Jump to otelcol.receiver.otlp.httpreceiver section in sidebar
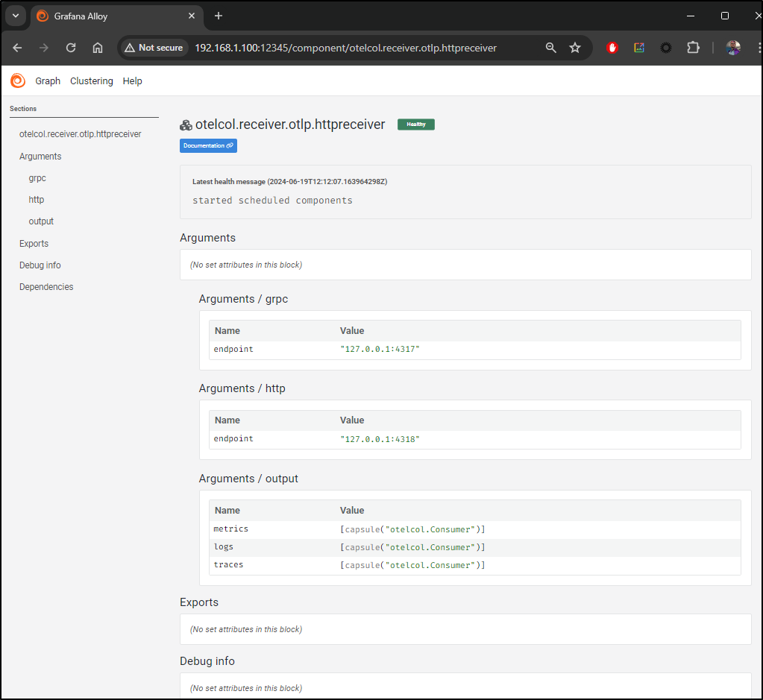 pyautogui.click(x=81, y=133)
